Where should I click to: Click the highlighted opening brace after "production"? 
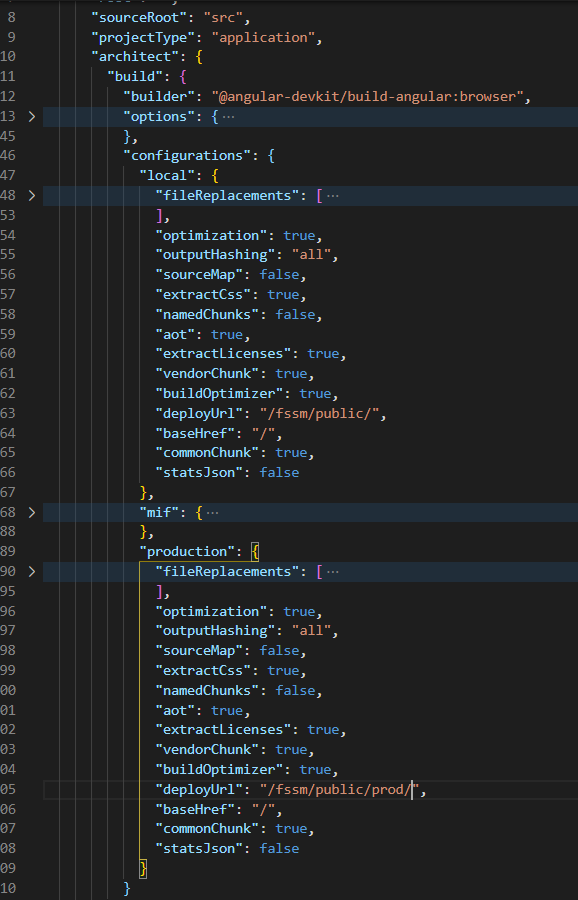[x=256, y=552]
